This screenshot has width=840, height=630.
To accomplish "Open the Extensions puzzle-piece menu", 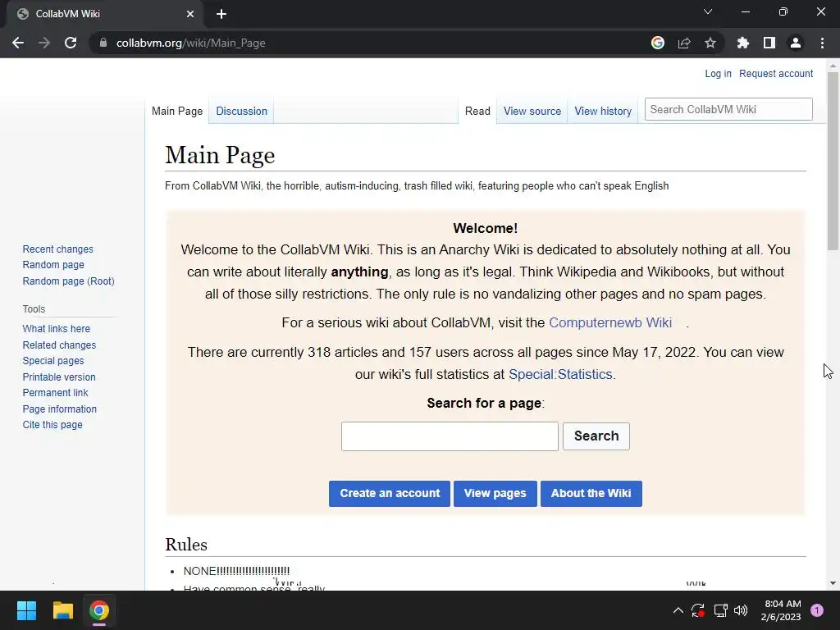I will point(743,43).
